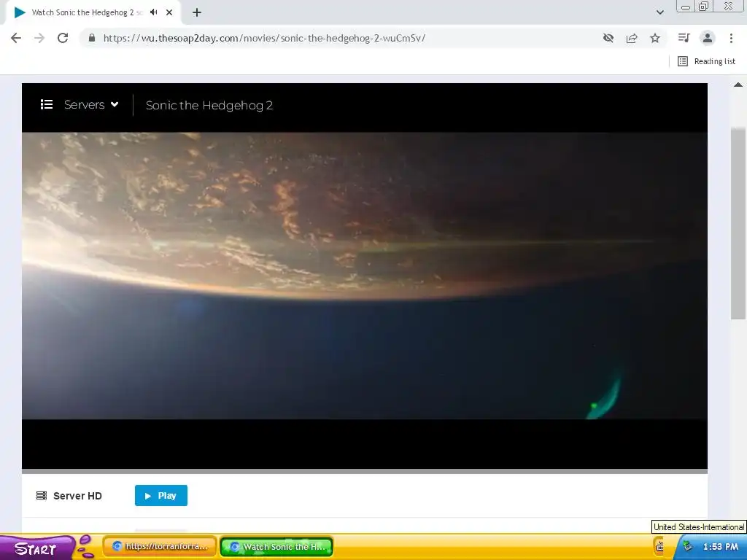Click the vertical scrollbar thumb
This screenshot has height=560, width=747.
point(738,224)
